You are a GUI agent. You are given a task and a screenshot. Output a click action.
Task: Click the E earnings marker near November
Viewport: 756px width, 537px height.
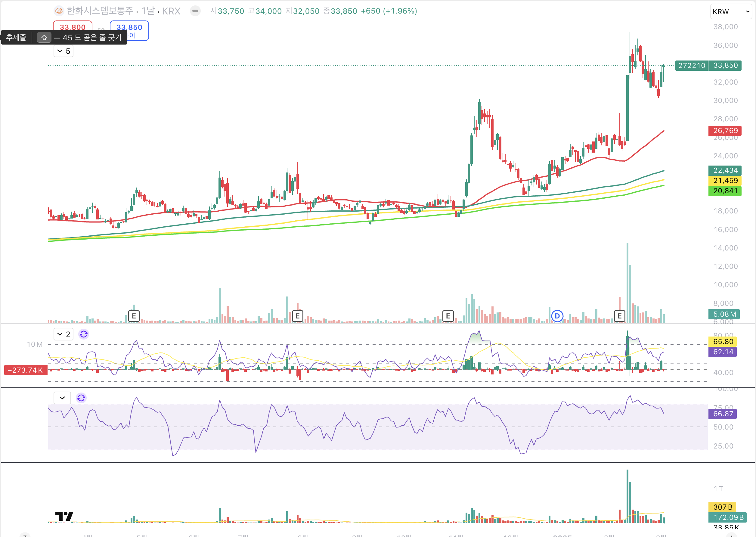coord(448,316)
